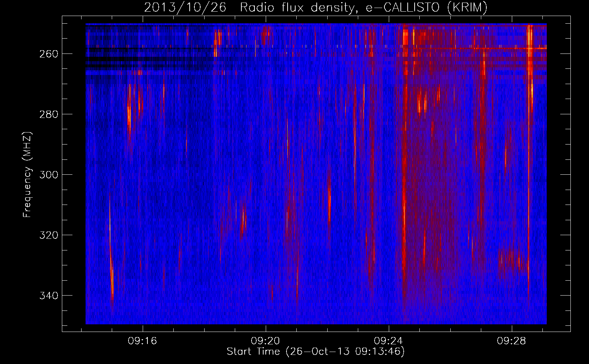Screen dimensions: 589x364
Task: Click the 'Start Time (26-Oct-13 09:13:46)' label
Action: pyautogui.click(x=316, y=352)
